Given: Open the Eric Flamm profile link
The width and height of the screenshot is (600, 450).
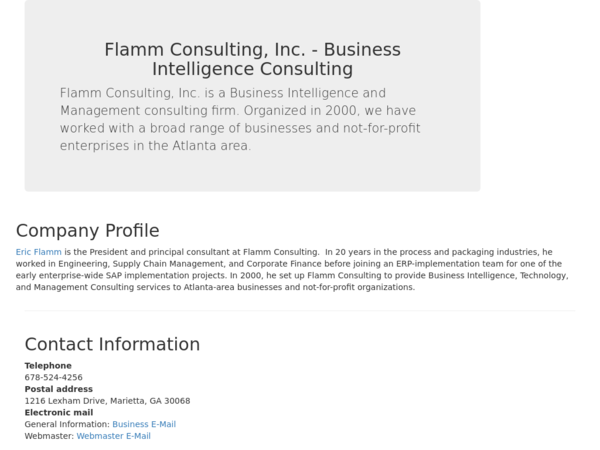Looking at the screenshot, I should pyautogui.click(x=39, y=252).
